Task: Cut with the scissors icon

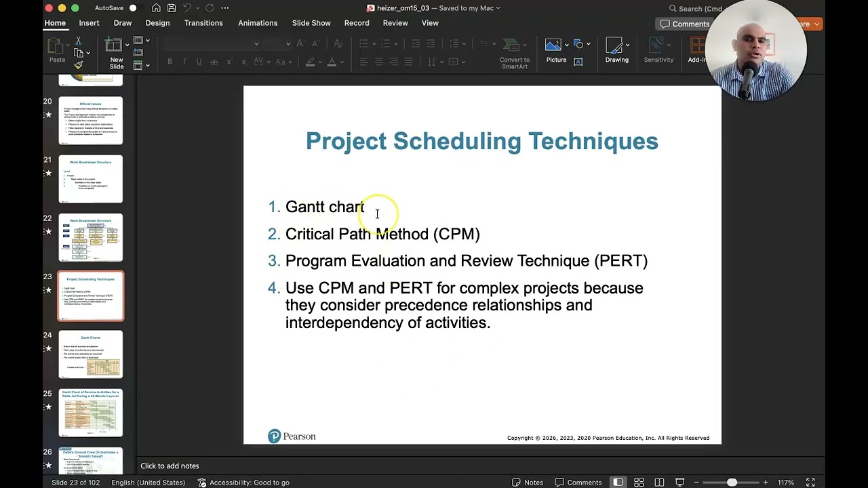Action: coord(79,41)
